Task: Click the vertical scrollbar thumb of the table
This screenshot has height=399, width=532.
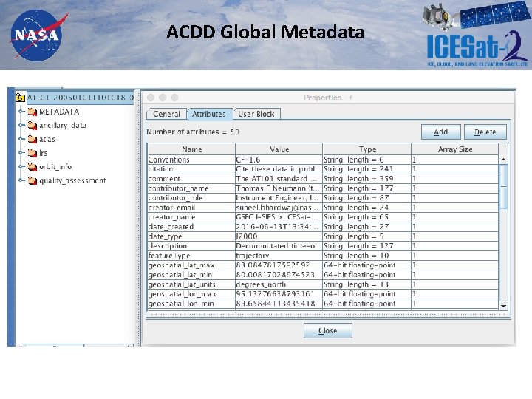Action: 503,186
